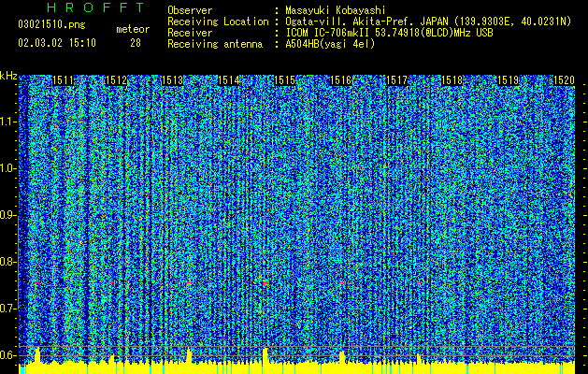Click the 1.0 kHz axis label
Screen dimensions: 588x374
(8, 168)
